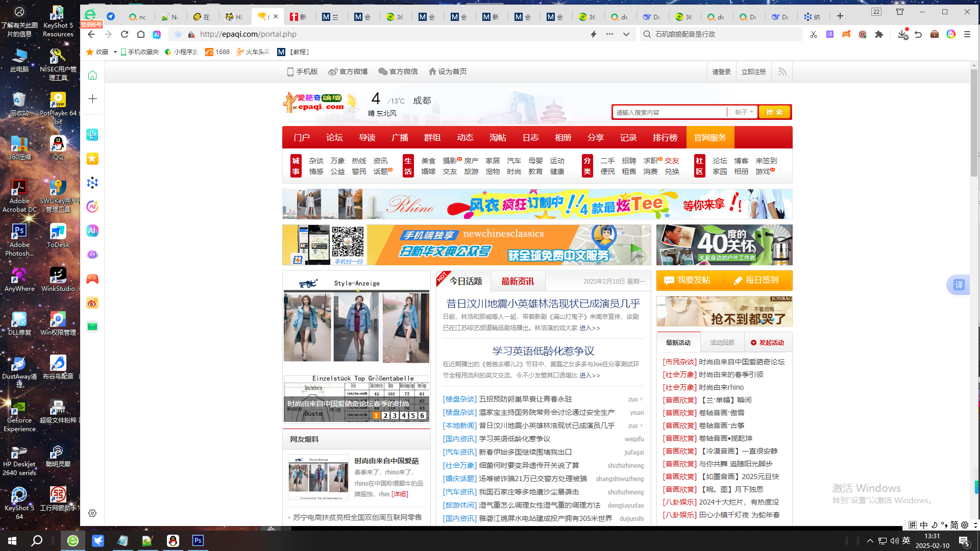This screenshot has width=980, height=551.
Task: Click 我要发帖 button
Action: [x=687, y=280]
